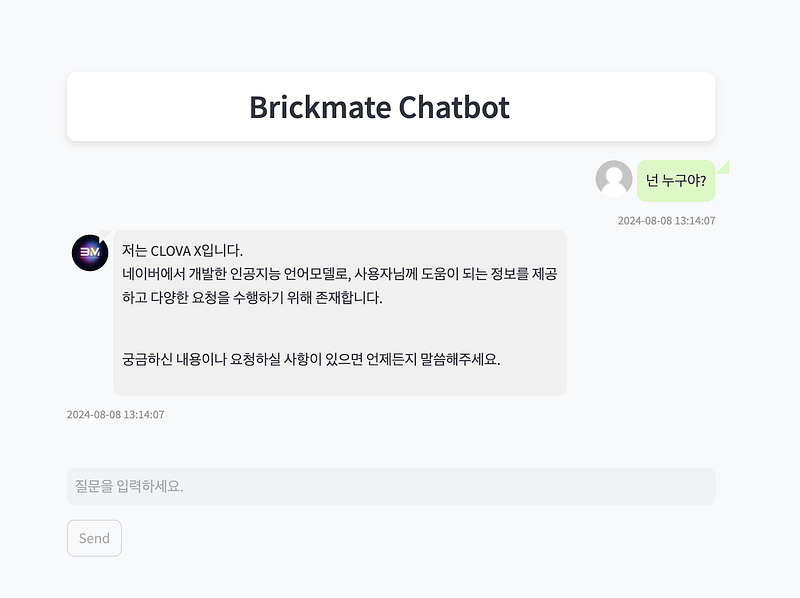The image size is (800, 598).
Task: Click the 'CLOVA X' text in the reply
Action: pos(176,251)
